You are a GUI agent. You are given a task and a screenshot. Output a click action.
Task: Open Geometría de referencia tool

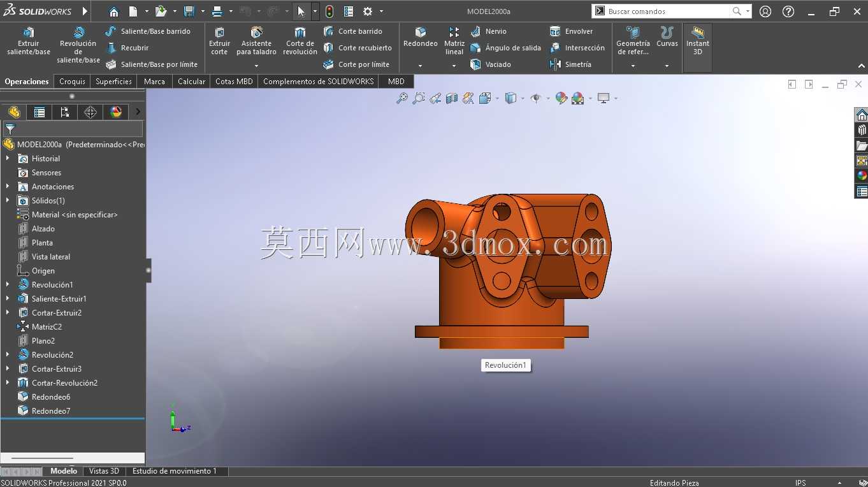[x=633, y=41]
